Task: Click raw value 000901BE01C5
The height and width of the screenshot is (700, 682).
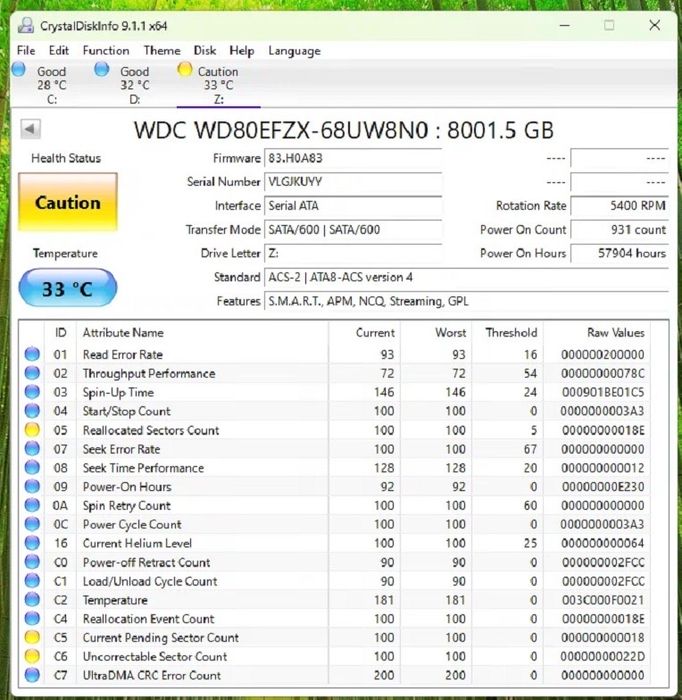Action: point(603,392)
